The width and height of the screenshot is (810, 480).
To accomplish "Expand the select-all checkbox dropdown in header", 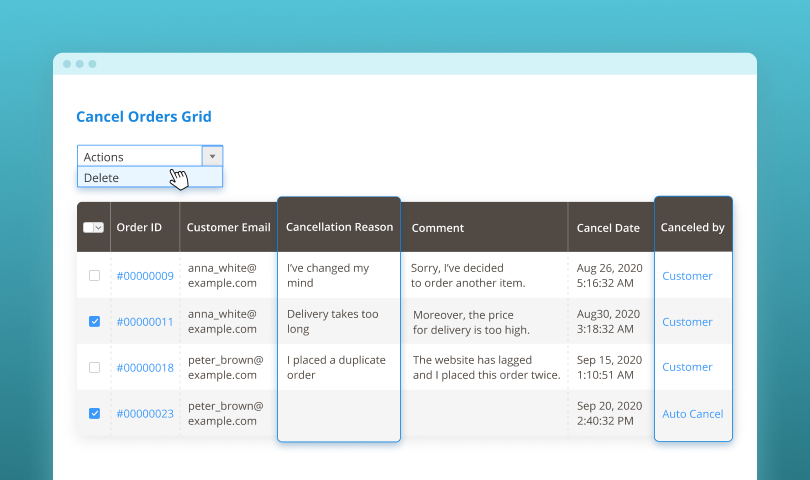I will (97, 228).
